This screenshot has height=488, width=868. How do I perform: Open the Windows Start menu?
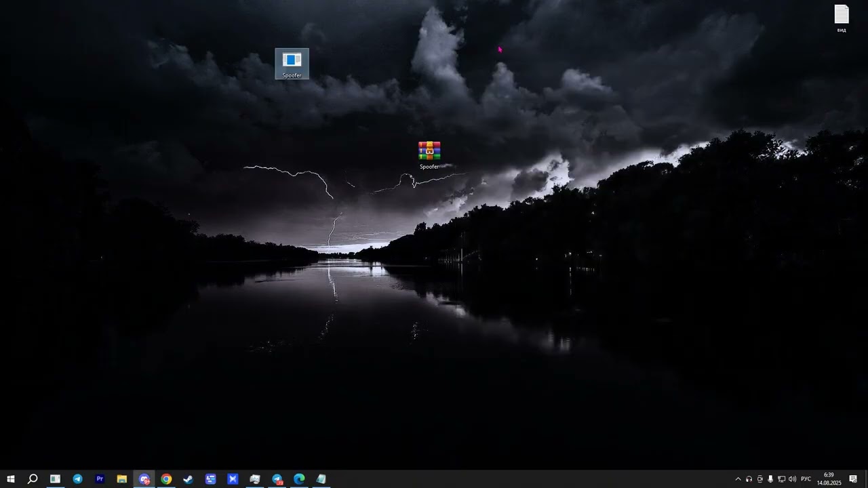(x=10, y=479)
